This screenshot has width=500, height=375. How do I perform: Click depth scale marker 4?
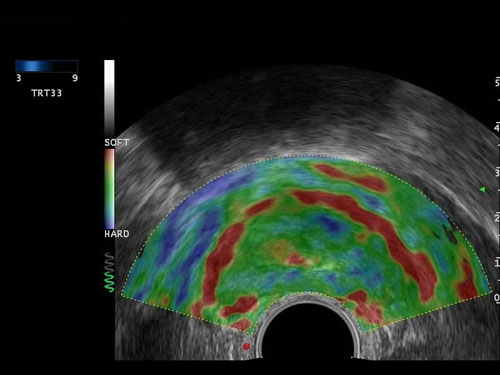tap(497, 128)
